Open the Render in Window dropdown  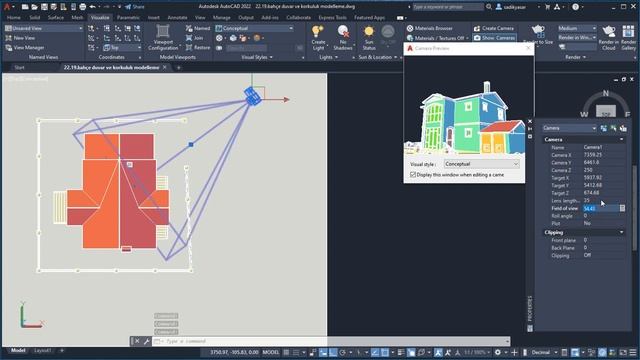577,38
